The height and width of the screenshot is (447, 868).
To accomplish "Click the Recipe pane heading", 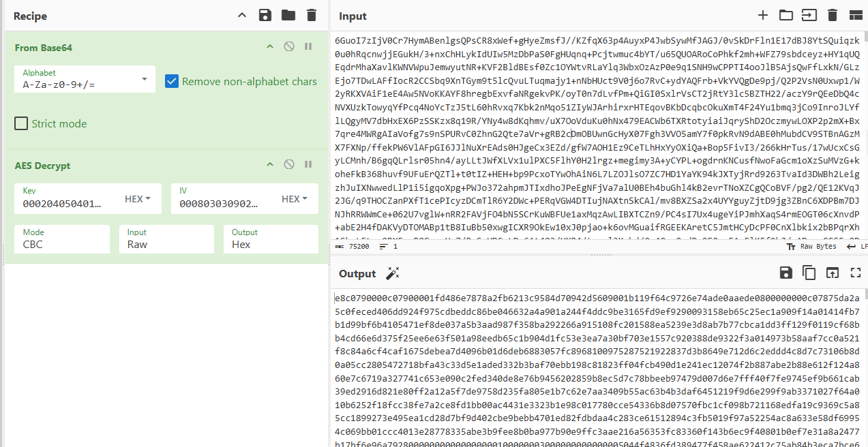I will (30, 16).
